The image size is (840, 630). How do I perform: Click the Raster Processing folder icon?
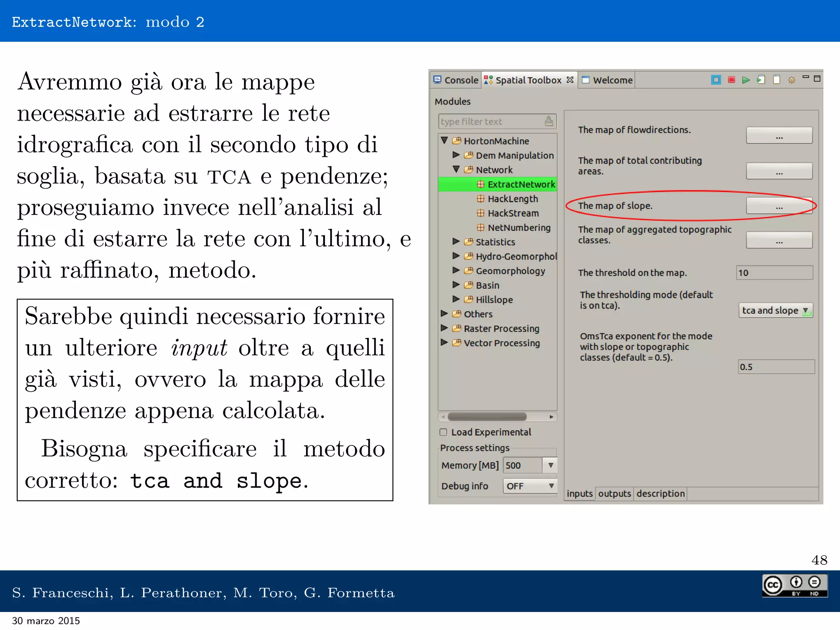point(457,328)
